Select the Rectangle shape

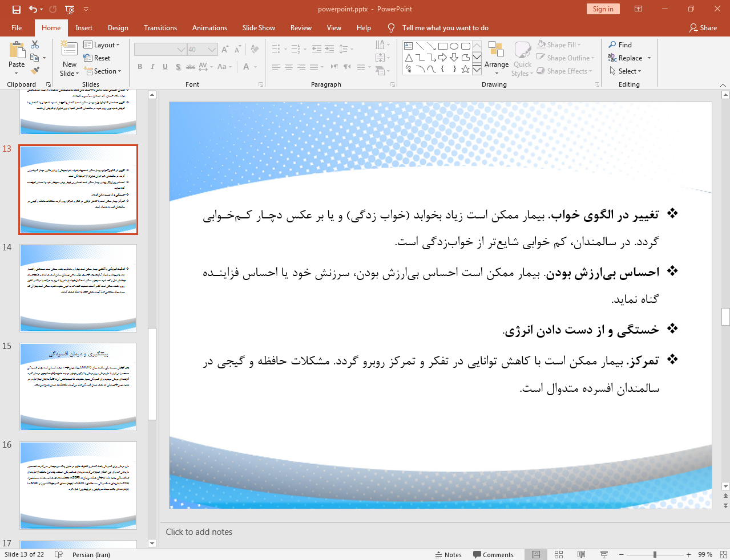(443, 46)
